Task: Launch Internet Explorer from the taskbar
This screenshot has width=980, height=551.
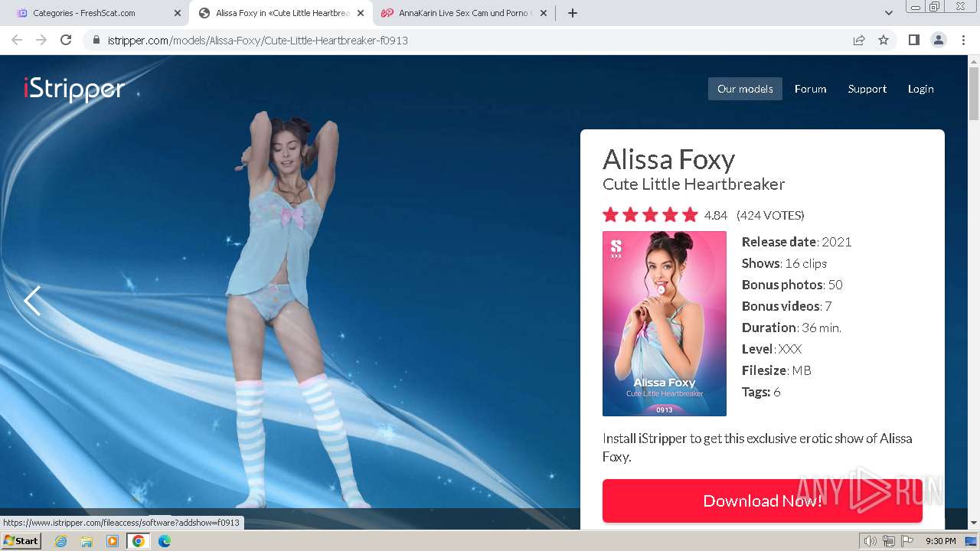Action: pyautogui.click(x=61, y=541)
